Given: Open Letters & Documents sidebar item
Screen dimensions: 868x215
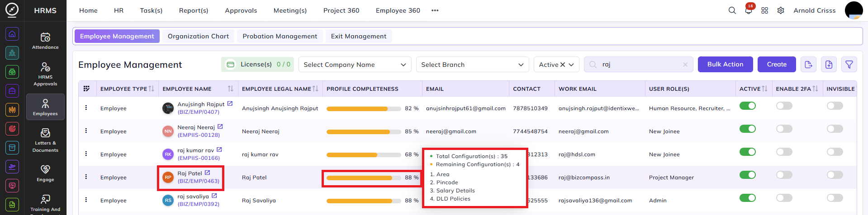Looking at the screenshot, I should 45,140.
